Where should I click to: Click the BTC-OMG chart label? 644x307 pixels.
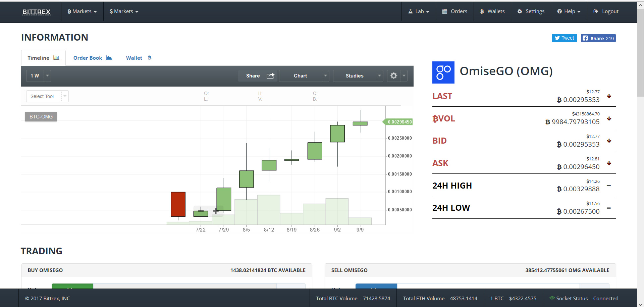[41, 117]
